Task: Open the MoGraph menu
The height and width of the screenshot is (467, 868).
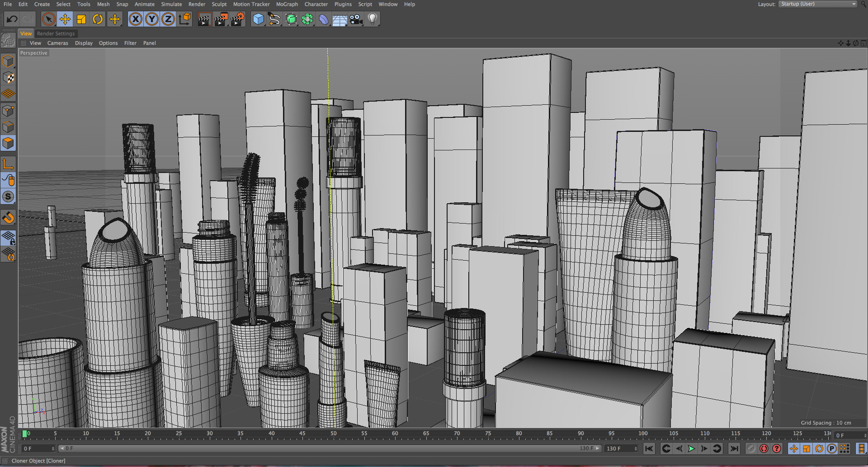Action: coord(287,4)
